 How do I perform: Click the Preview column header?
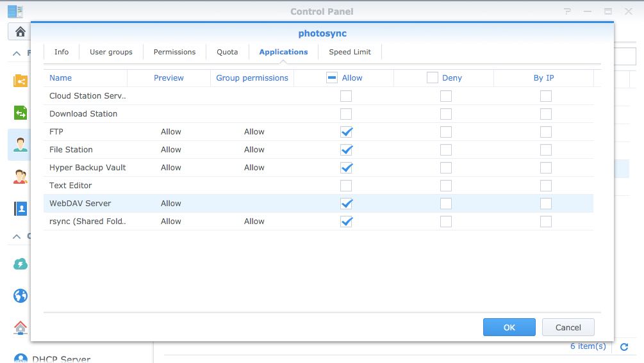pos(169,78)
